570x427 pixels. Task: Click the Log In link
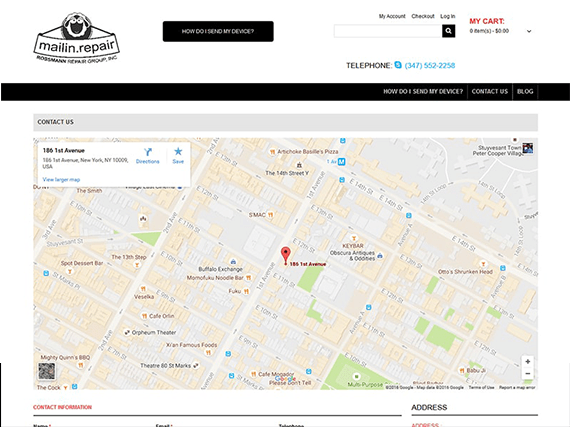coord(447,16)
